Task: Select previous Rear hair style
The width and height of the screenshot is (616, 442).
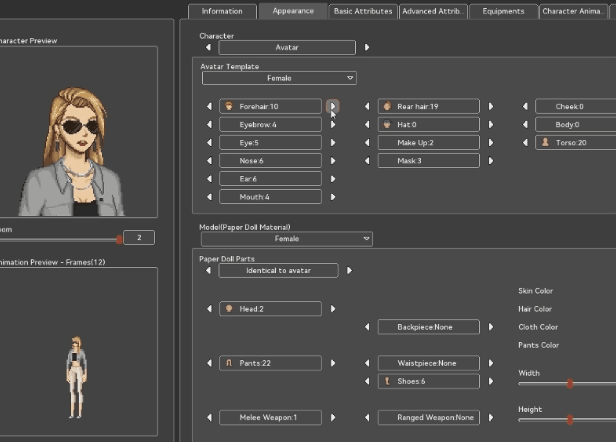Action: point(367,106)
